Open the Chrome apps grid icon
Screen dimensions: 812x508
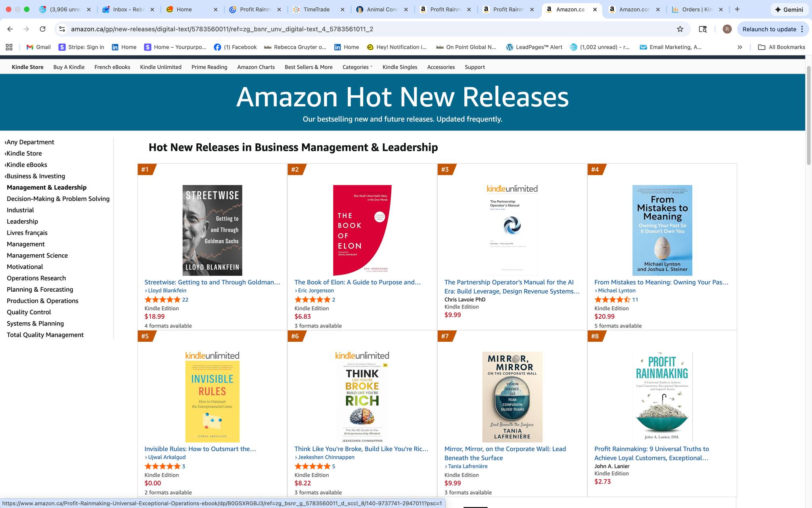pos(9,47)
